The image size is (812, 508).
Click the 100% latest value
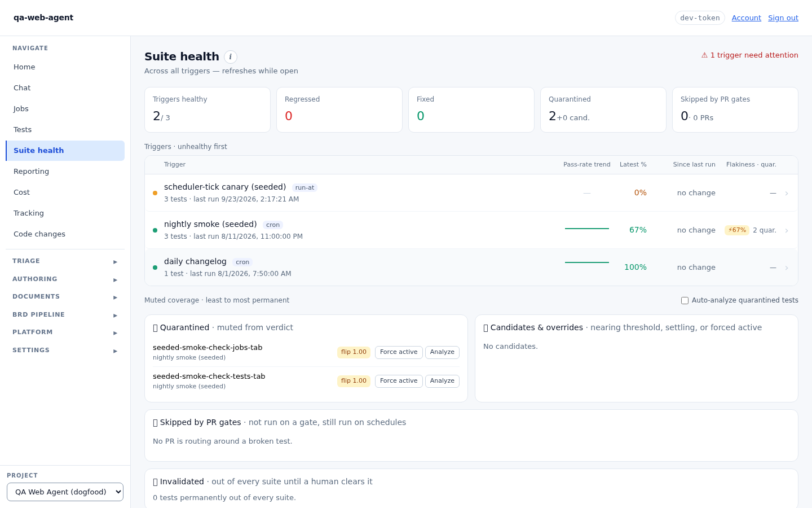pyautogui.click(x=636, y=268)
